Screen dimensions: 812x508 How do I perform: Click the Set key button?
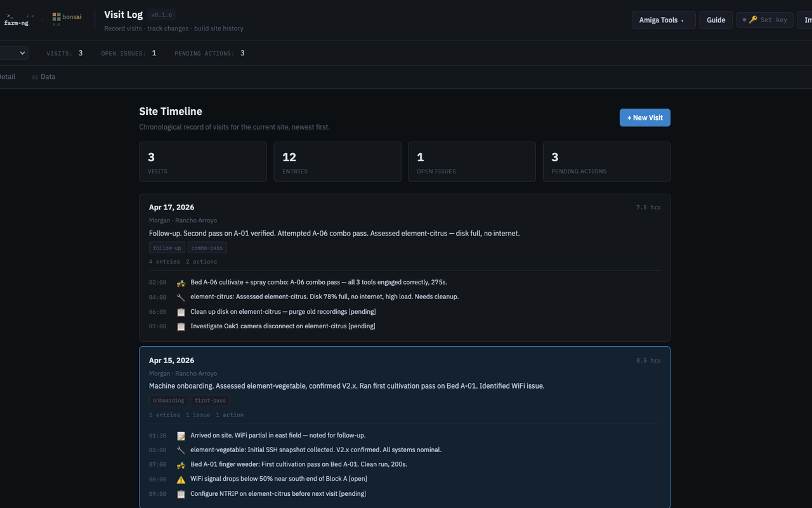click(765, 20)
